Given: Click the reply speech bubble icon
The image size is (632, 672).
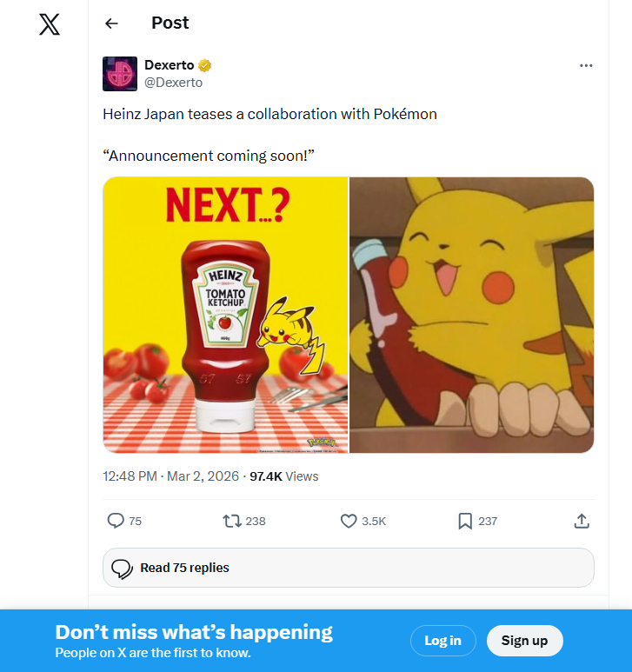Looking at the screenshot, I should click(x=116, y=521).
